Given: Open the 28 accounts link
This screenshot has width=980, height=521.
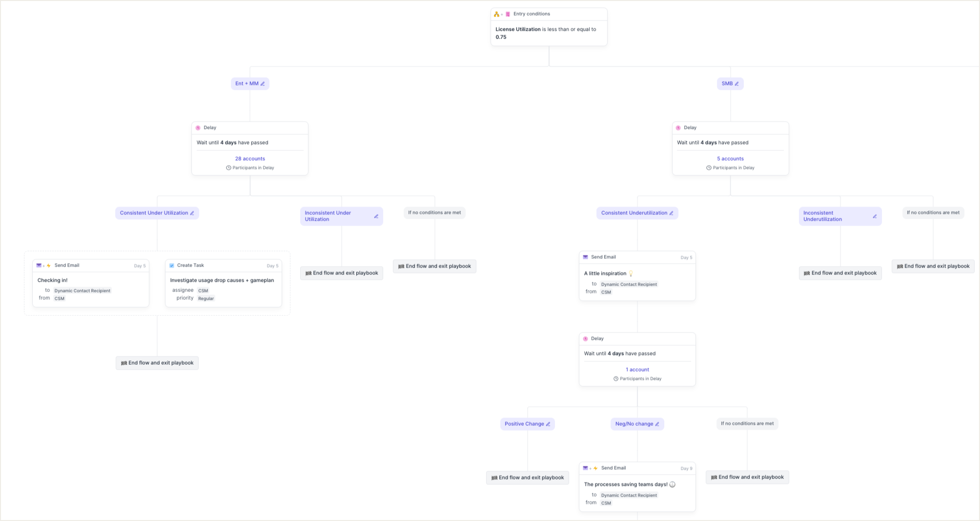Looking at the screenshot, I should [x=250, y=159].
